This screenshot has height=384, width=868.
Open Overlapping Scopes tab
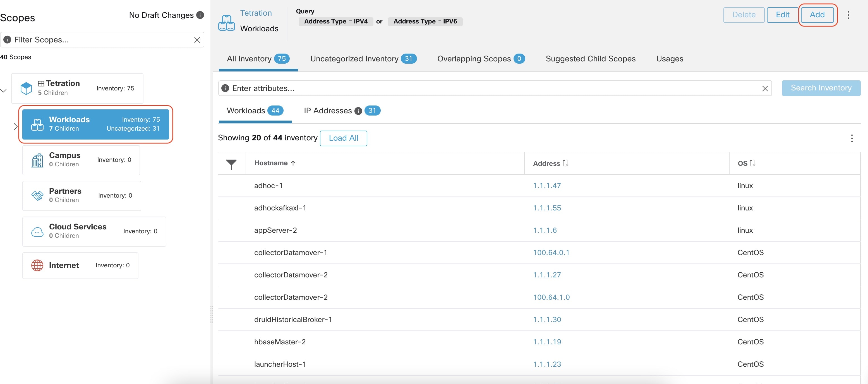click(481, 59)
